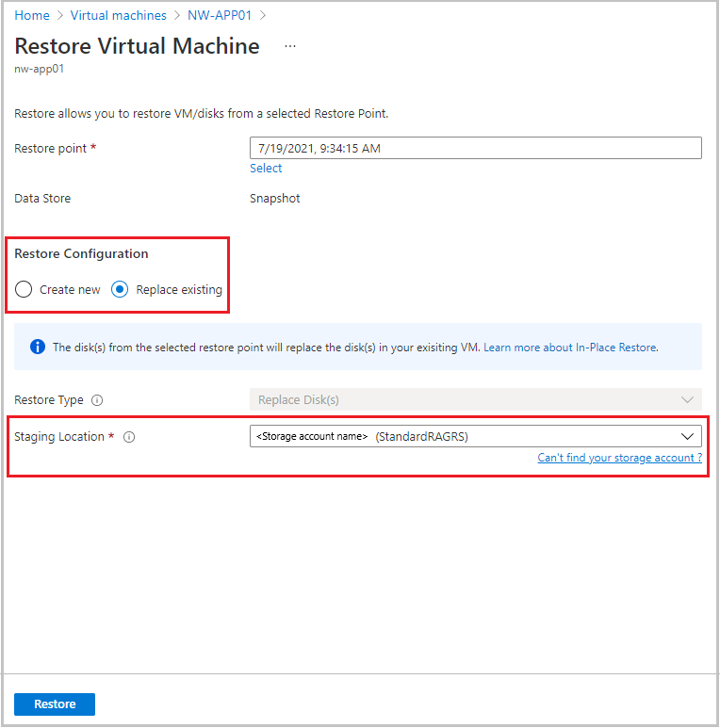Open the ellipsis menu beside Restore Virtual Machine
This screenshot has height=728, width=720.
(x=290, y=46)
